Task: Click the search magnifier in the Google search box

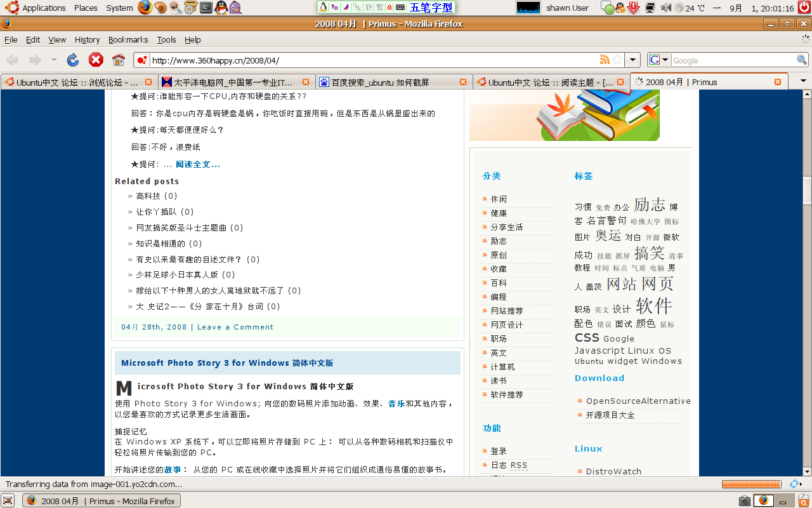Action: click(x=802, y=60)
